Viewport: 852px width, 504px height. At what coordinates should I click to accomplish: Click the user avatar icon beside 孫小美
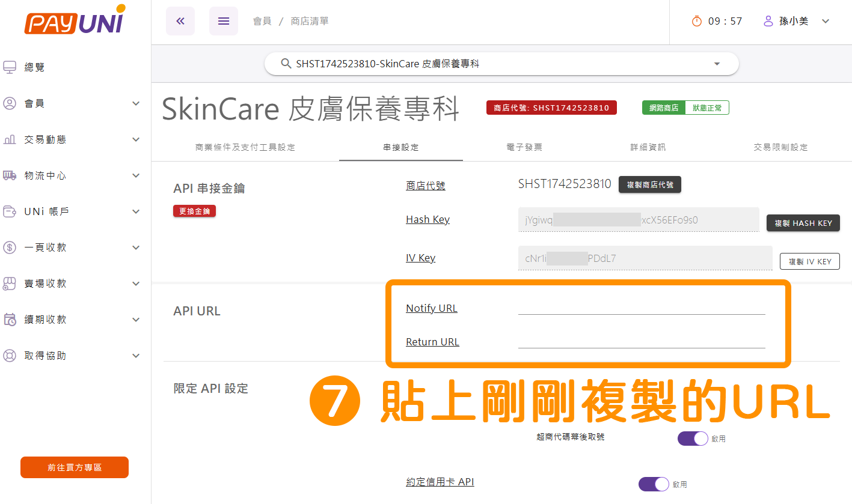pyautogui.click(x=768, y=21)
